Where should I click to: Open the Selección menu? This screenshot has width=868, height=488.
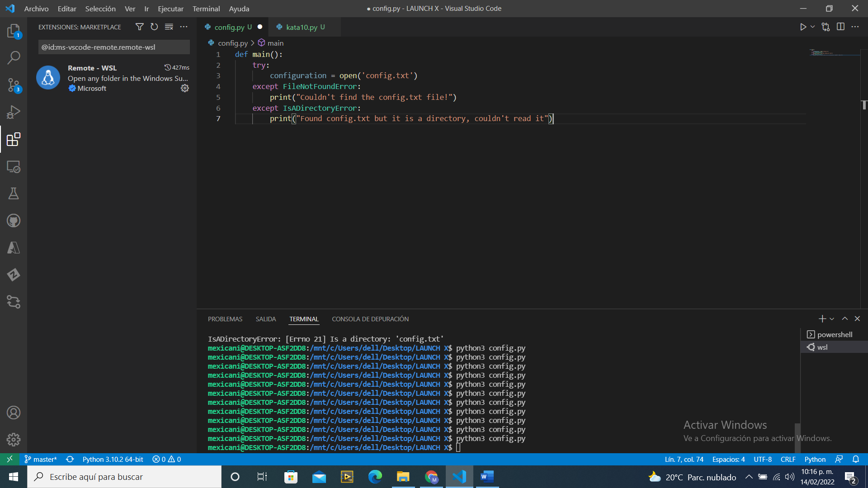tap(100, 9)
